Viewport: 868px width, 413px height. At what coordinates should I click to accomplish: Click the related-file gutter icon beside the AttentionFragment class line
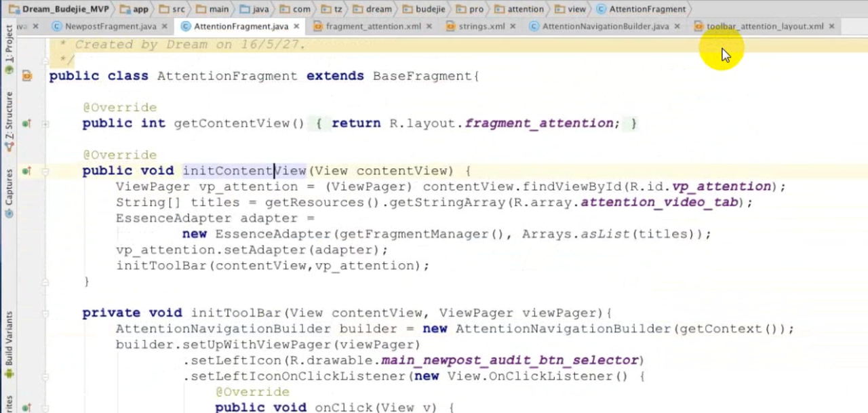pyautogui.click(x=26, y=76)
